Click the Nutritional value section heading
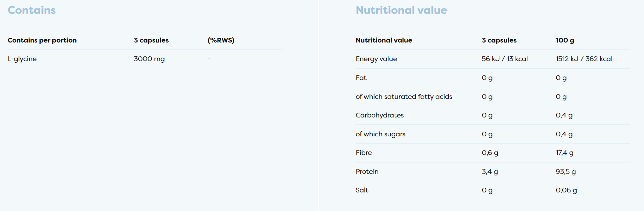The width and height of the screenshot is (644, 211). [x=401, y=10]
